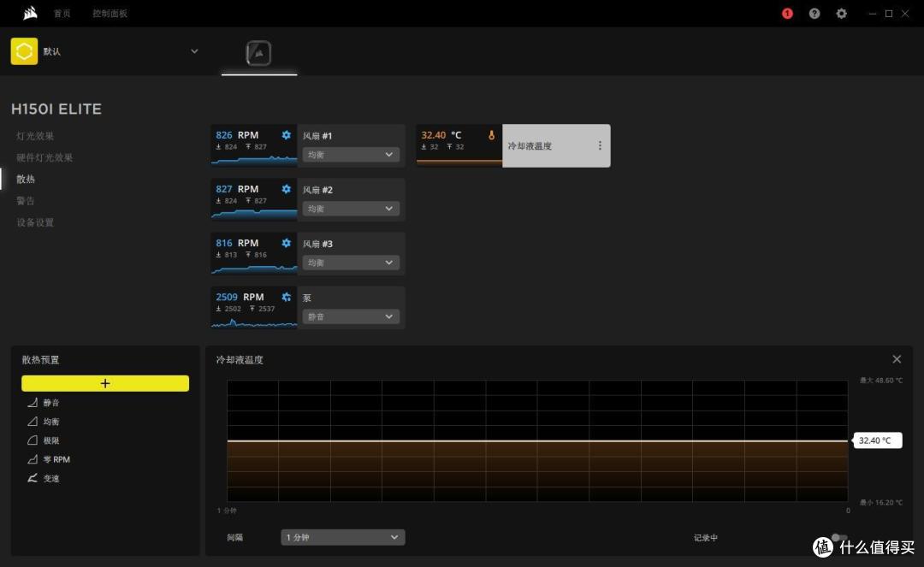Open the 泵 pump mode dropdown
The height and width of the screenshot is (567, 924).
click(351, 316)
